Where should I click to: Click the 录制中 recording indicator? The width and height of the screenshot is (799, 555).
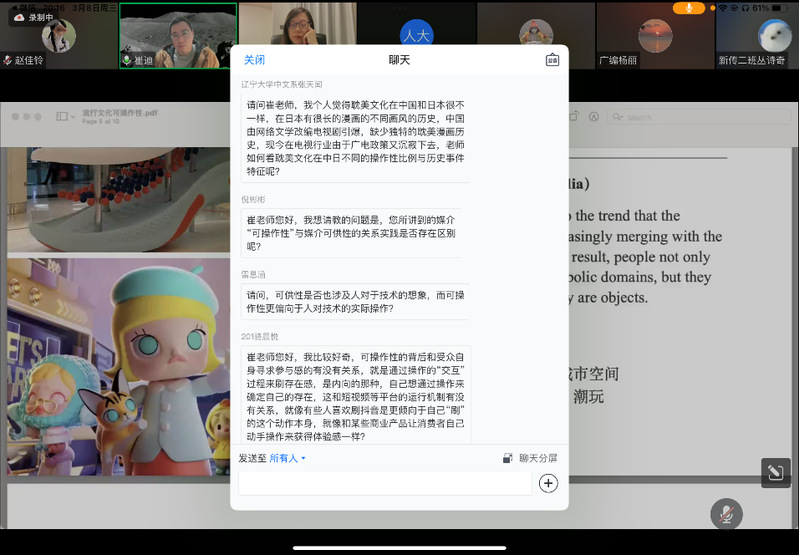(x=33, y=17)
